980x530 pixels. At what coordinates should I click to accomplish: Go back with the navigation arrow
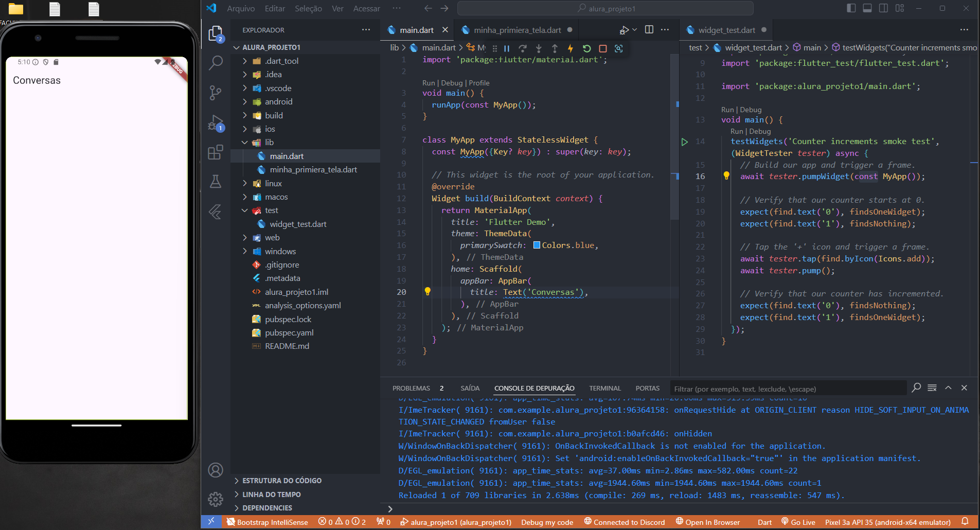click(x=428, y=8)
